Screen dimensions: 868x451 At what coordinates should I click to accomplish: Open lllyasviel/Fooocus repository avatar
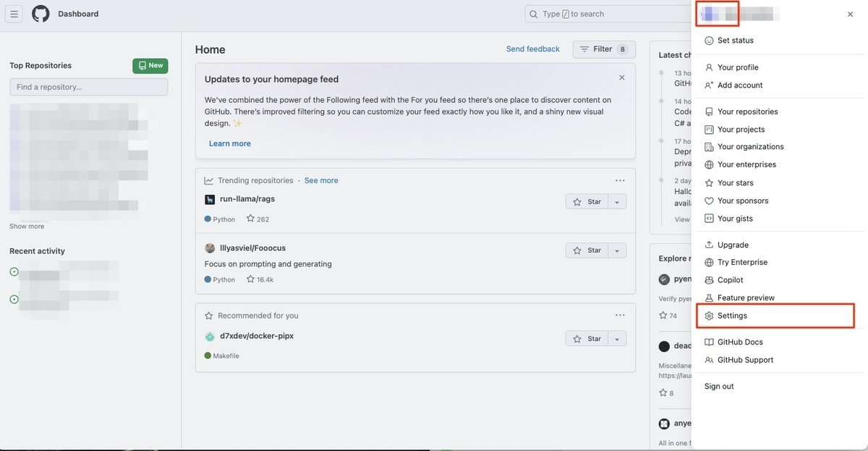tap(210, 248)
